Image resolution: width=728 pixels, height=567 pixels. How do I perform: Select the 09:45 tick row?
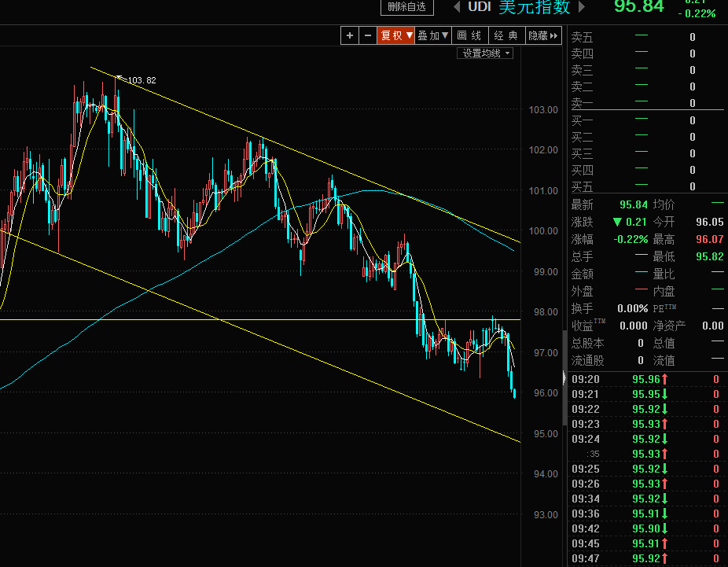click(x=645, y=543)
